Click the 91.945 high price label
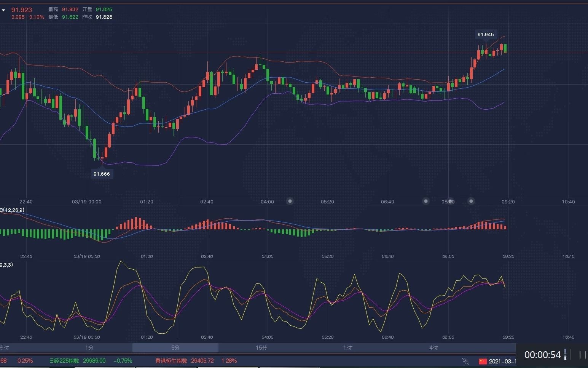Image resolution: width=588 pixels, height=368 pixels. pos(486,35)
